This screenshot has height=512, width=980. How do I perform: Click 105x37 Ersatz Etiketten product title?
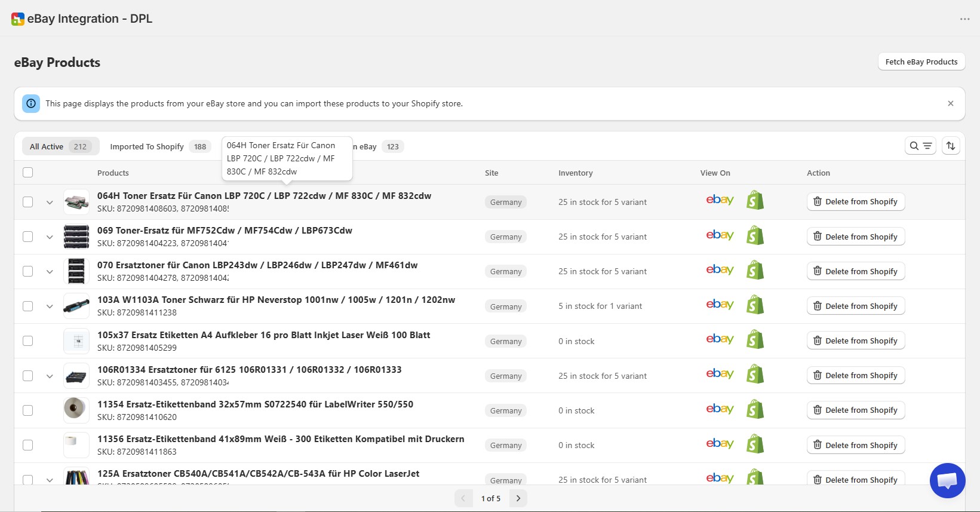click(x=263, y=335)
